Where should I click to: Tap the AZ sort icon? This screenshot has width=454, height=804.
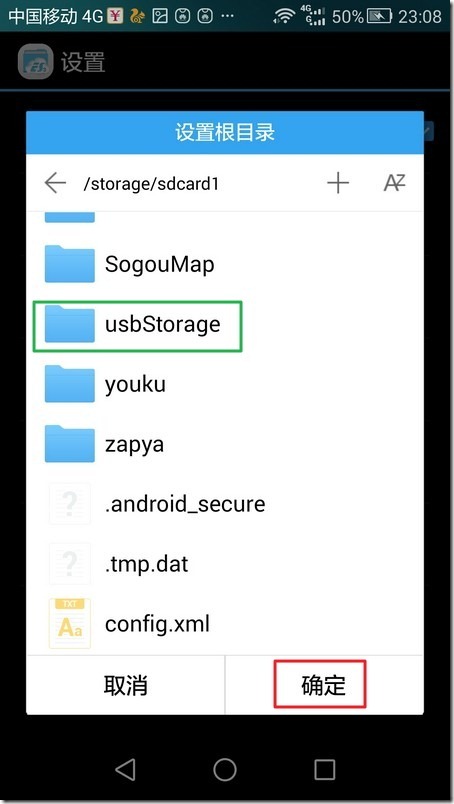click(394, 183)
